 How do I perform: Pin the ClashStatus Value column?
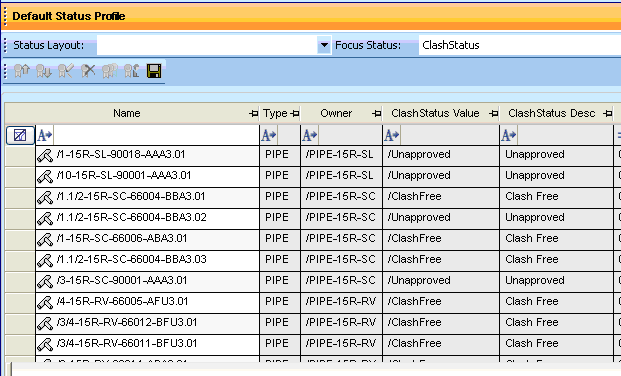click(x=493, y=114)
